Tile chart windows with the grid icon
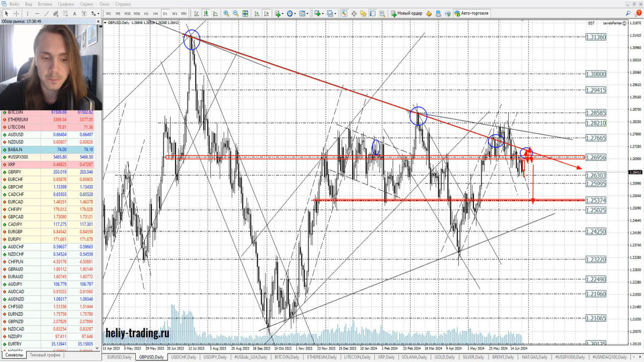 [x=245, y=13]
